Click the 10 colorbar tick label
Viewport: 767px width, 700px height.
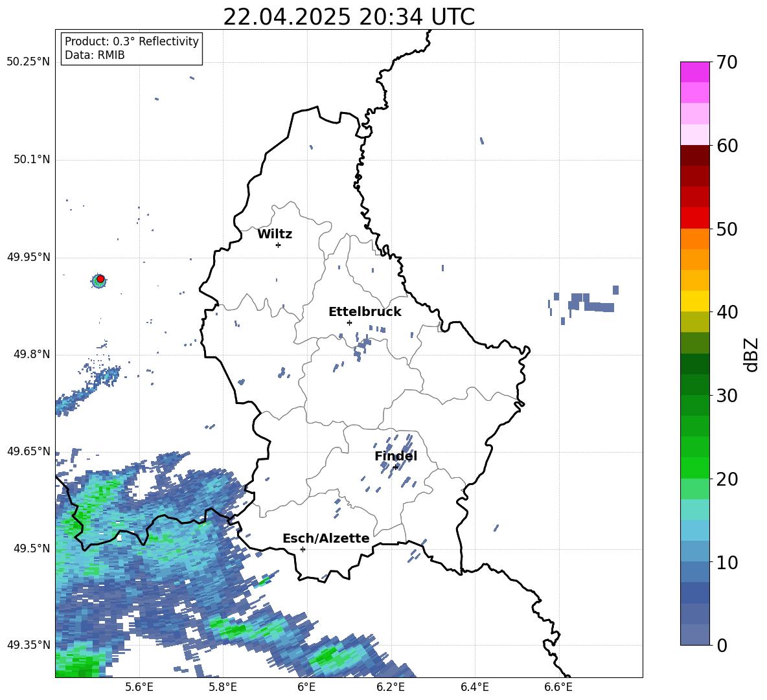pyautogui.click(x=727, y=562)
